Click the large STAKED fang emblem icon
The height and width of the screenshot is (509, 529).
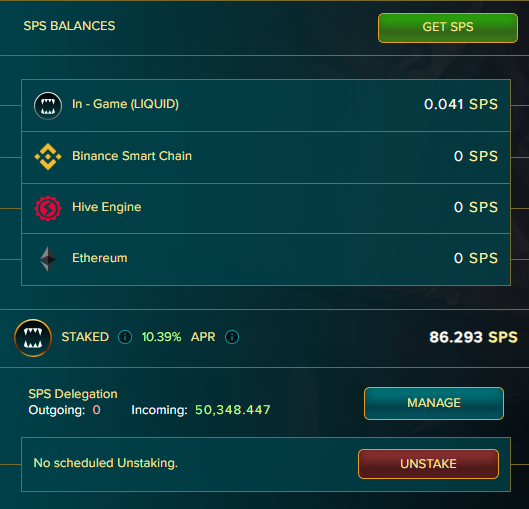(33, 338)
